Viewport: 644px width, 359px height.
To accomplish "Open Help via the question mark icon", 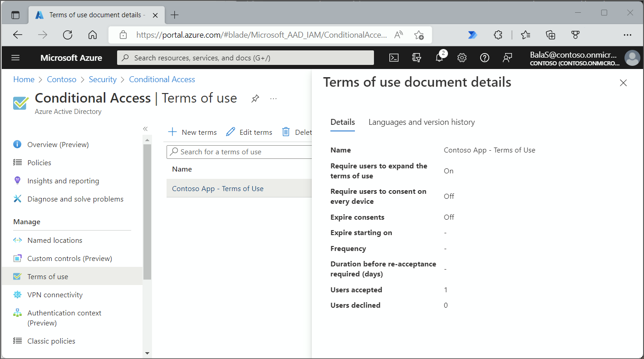I will (484, 58).
